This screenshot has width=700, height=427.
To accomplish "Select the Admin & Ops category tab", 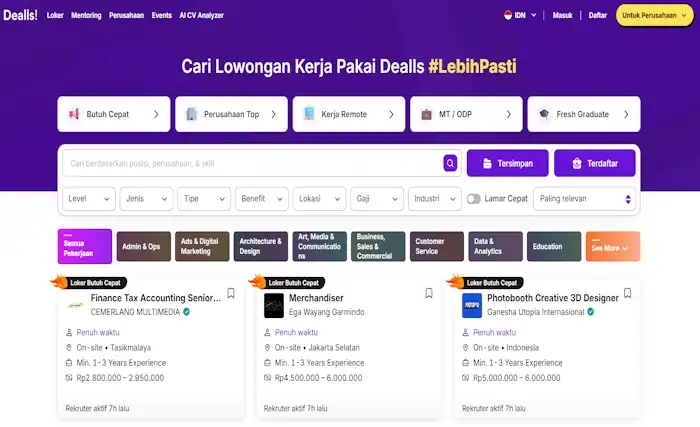I will point(144,246).
